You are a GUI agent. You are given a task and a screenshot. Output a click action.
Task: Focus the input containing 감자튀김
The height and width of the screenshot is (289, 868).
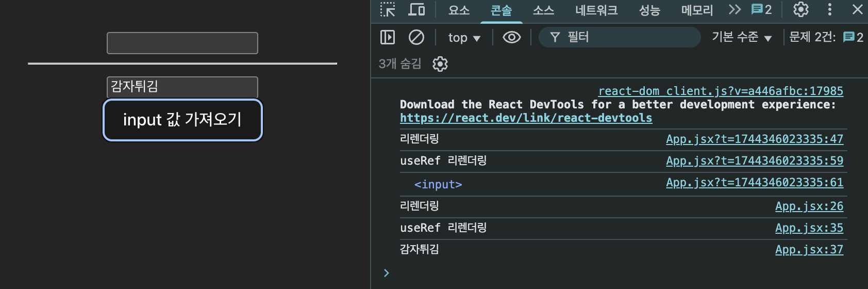[182, 87]
